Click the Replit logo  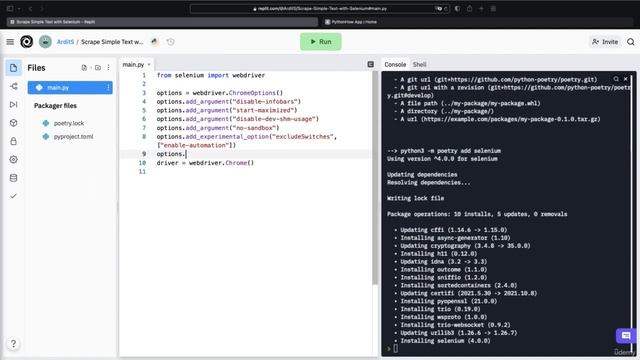pyautogui.click(x=27, y=42)
